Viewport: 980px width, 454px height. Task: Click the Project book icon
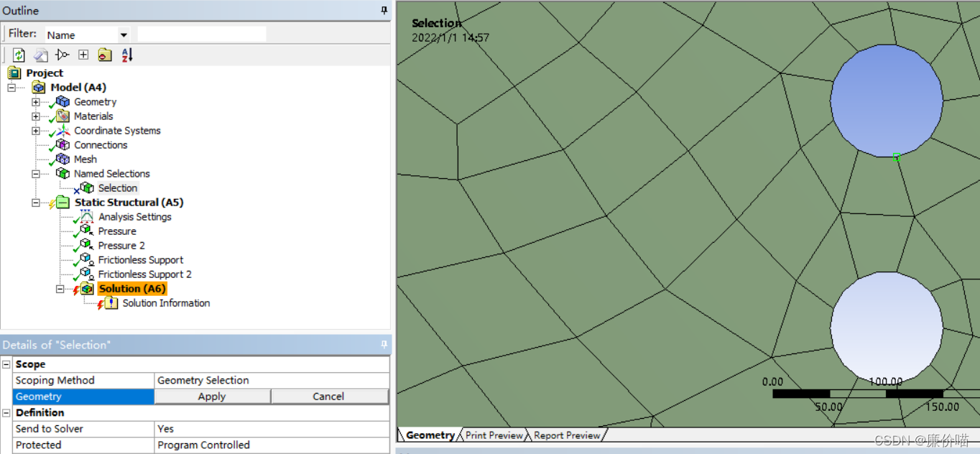[14, 73]
